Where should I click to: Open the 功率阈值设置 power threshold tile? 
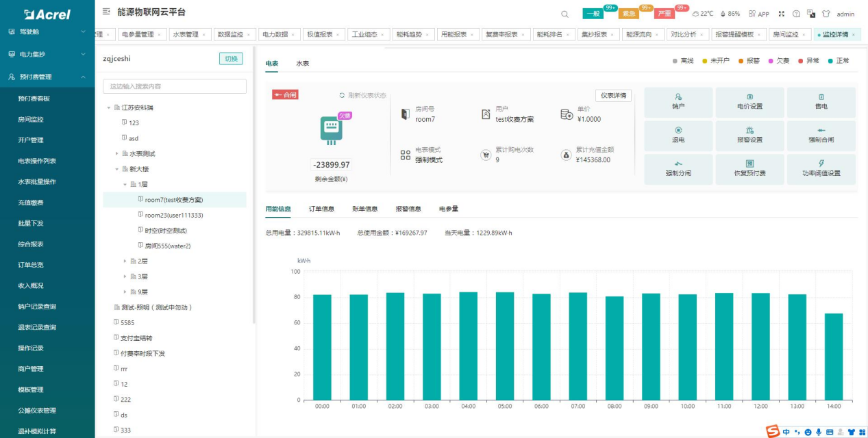tap(821, 168)
